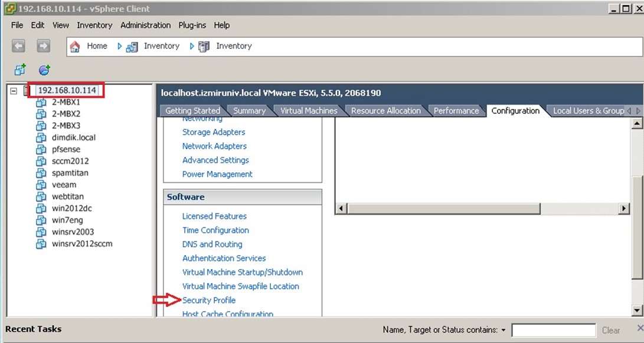This screenshot has width=644, height=343.
Task: Open the View menu
Action: click(61, 25)
